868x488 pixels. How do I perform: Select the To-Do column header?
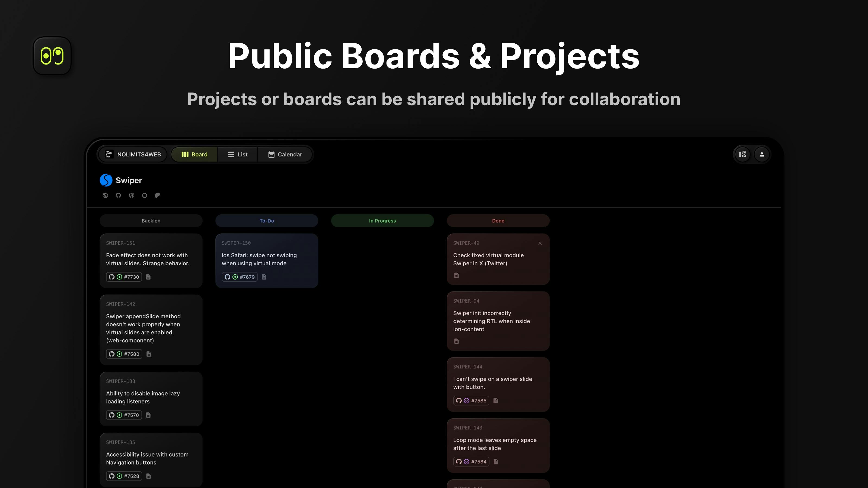tap(267, 221)
